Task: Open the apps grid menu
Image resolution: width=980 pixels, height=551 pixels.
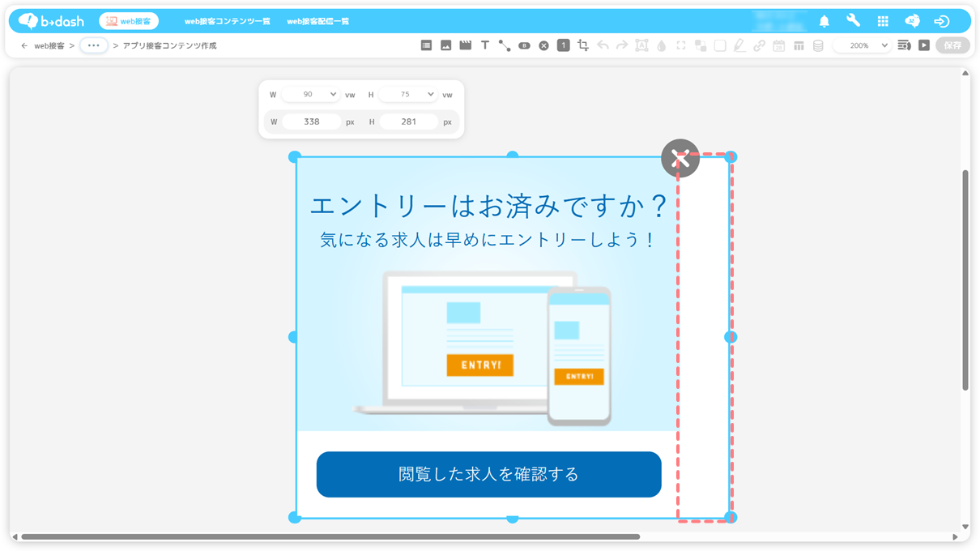Action: coord(883,21)
